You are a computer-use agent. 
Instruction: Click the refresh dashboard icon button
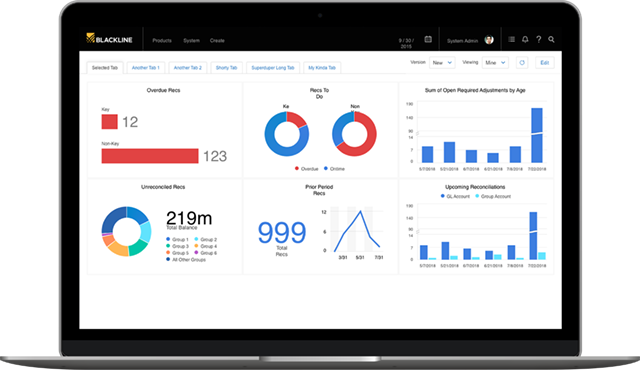[x=522, y=62]
